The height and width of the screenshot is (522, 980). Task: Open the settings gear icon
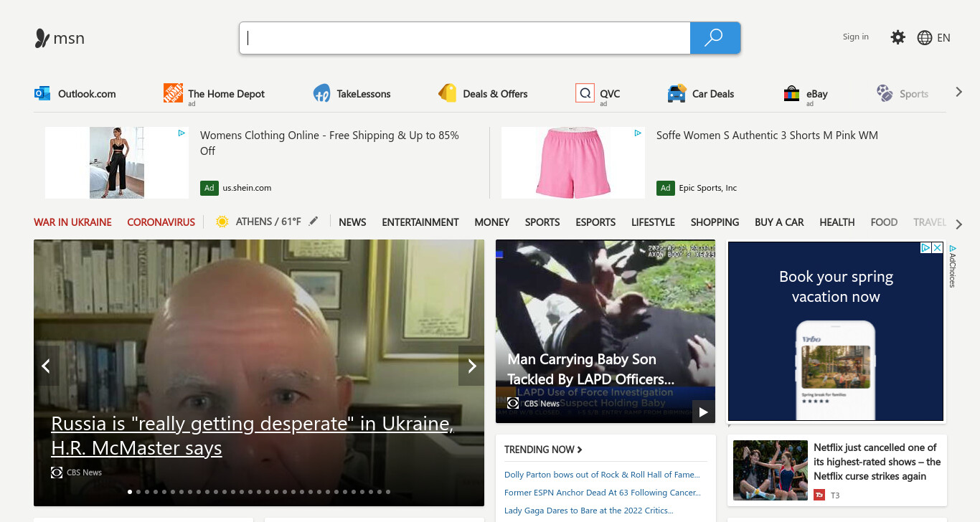click(897, 37)
